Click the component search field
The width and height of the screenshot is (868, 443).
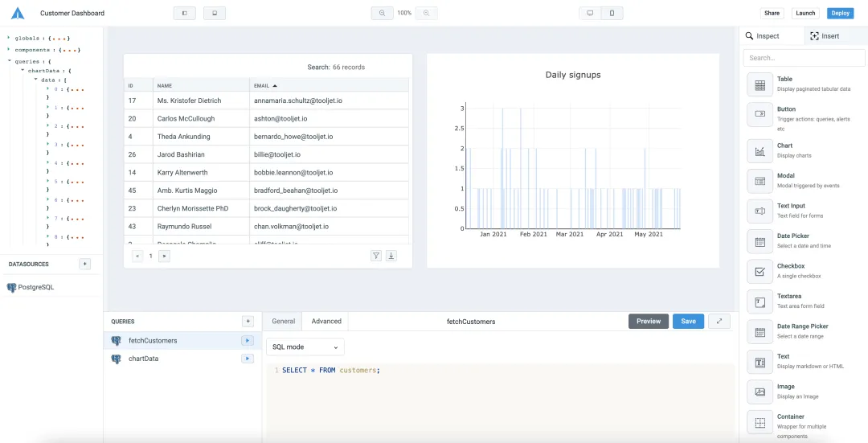(804, 58)
